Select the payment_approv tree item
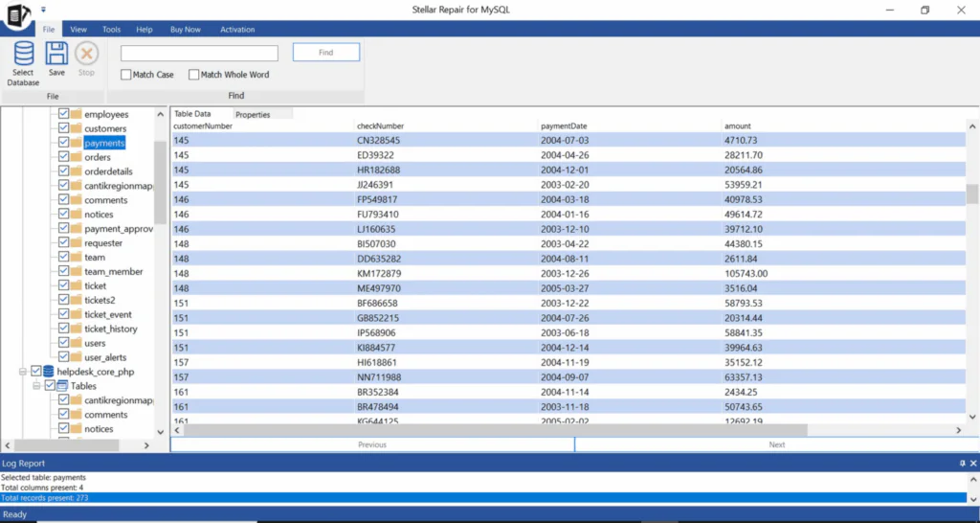This screenshot has width=980, height=523. pyautogui.click(x=119, y=228)
